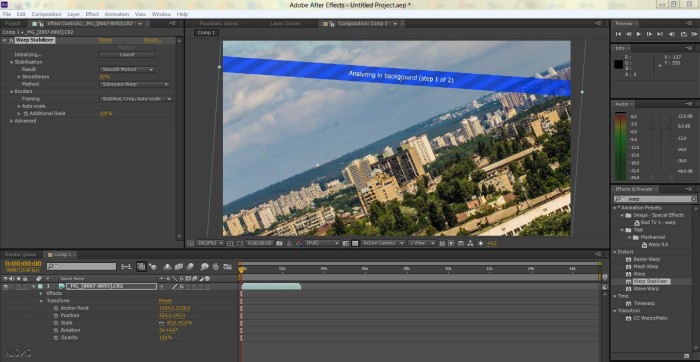700x362 pixels.
Task: Click Smoothness value 50%
Action: point(104,77)
